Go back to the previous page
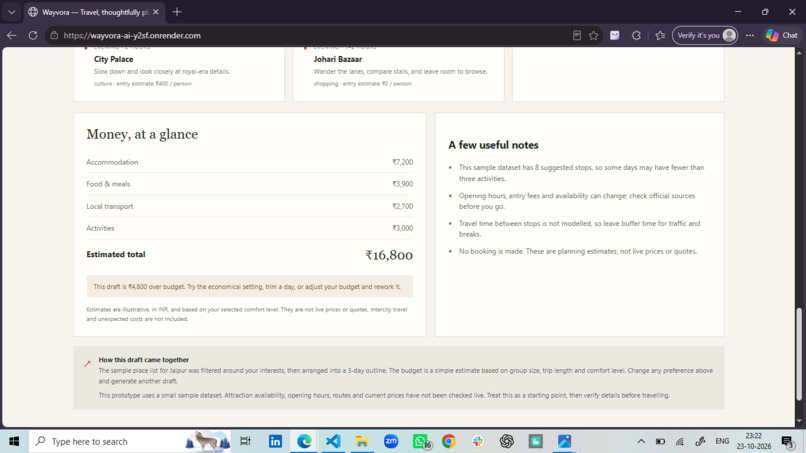Screen dimensions: 806x453 (x=11, y=35)
